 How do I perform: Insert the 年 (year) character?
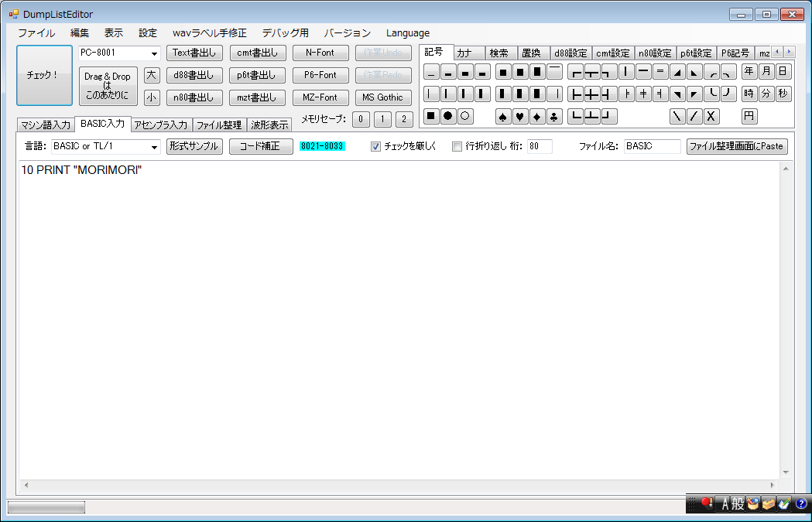pyautogui.click(x=749, y=71)
